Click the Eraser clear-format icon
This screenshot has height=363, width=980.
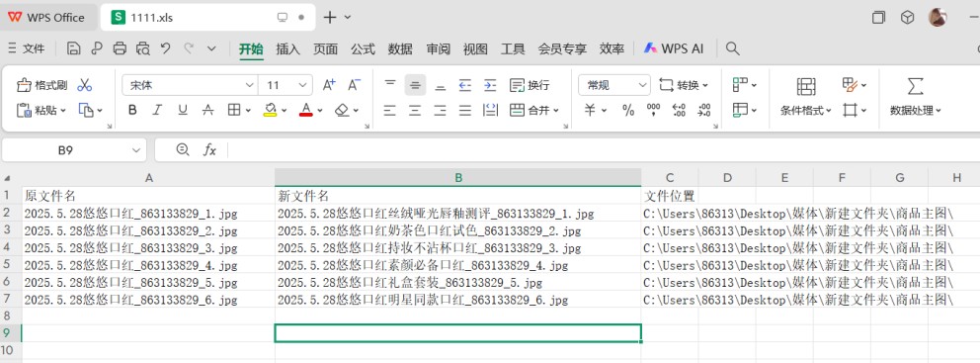[341, 110]
